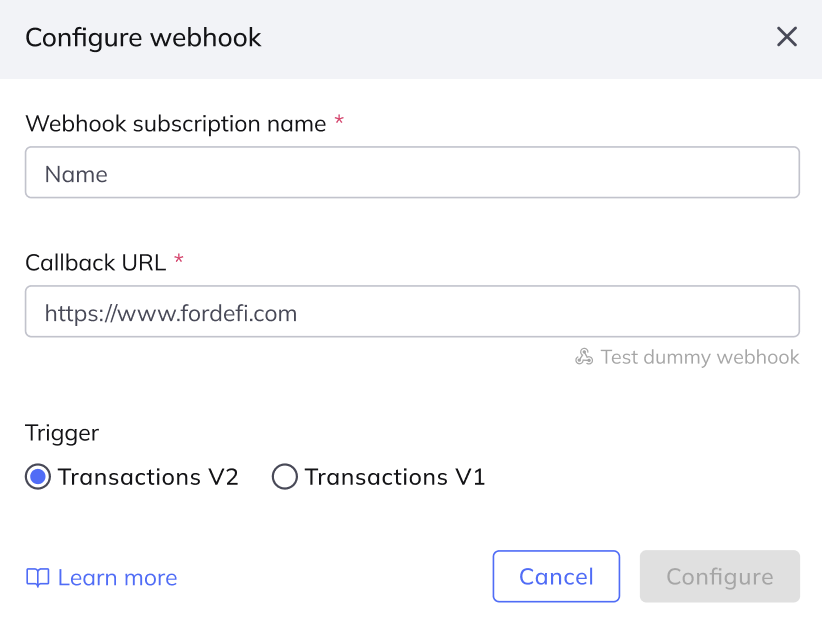Click the Trigger section heading
The width and height of the screenshot is (822, 626).
click(x=62, y=434)
